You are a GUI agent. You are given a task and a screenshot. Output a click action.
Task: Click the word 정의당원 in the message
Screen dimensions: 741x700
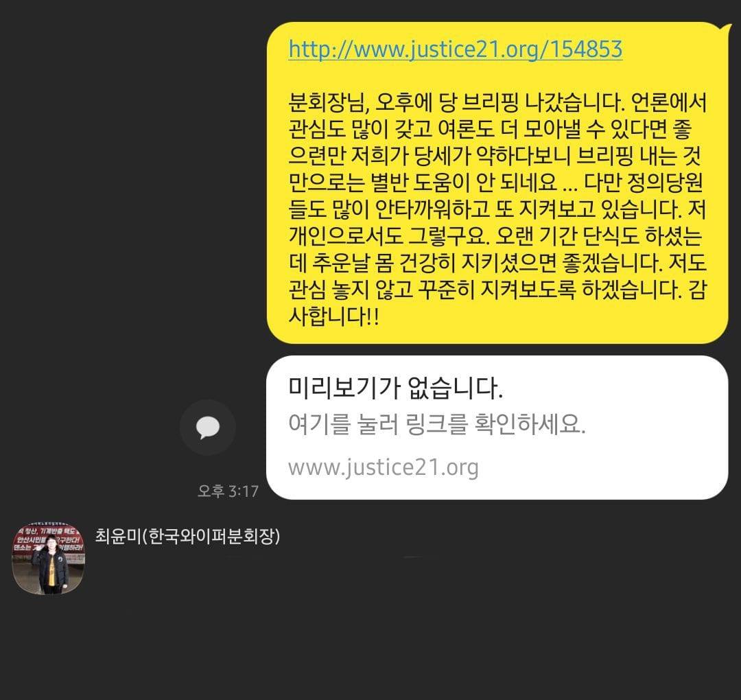point(668,183)
